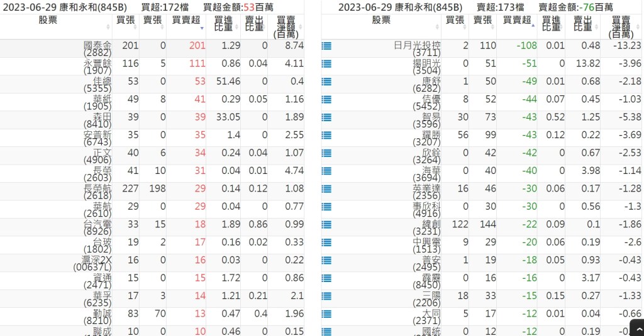
Task: Sort the buy-side table by 股票 header
Action: point(57,23)
